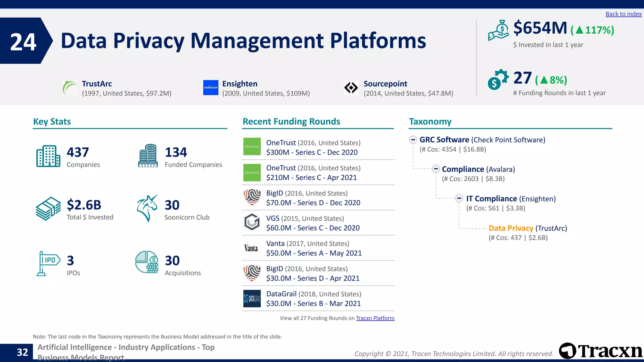The width and height of the screenshot is (644, 362).
Task: Click the Ensighten company name
Action: pyautogui.click(x=240, y=84)
